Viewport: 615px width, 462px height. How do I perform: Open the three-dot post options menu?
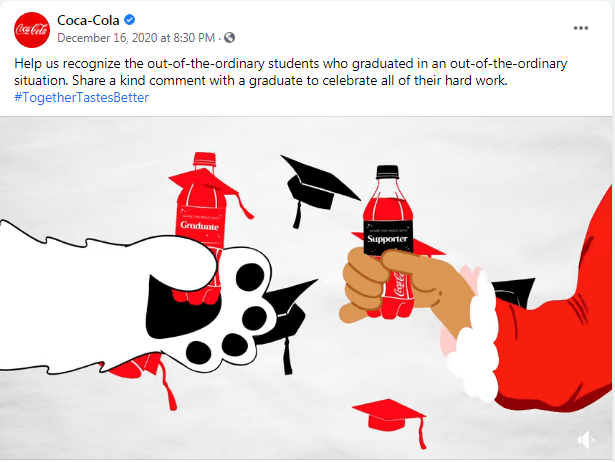click(581, 28)
